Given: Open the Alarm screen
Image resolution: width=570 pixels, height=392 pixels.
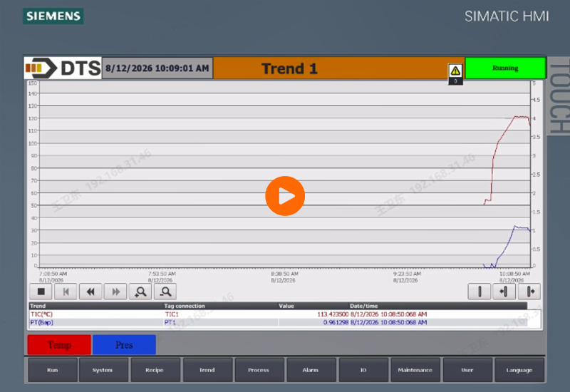Looking at the screenshot, I should 311,370.
